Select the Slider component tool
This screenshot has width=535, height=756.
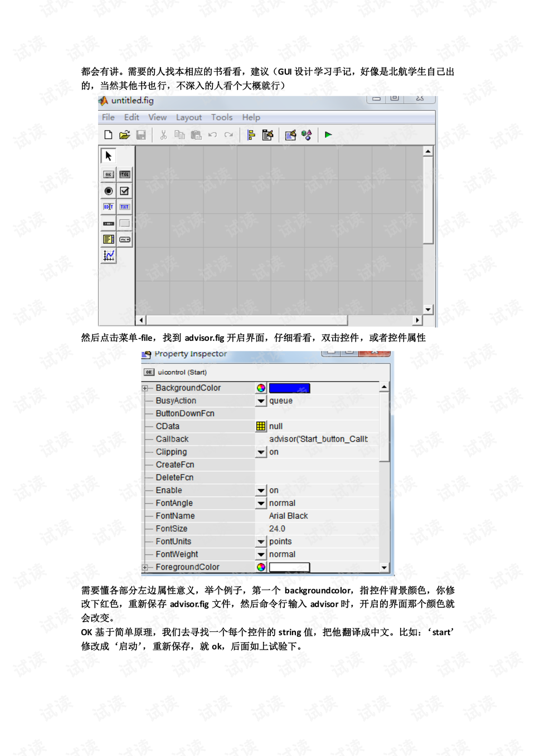[x=108, y=223]
